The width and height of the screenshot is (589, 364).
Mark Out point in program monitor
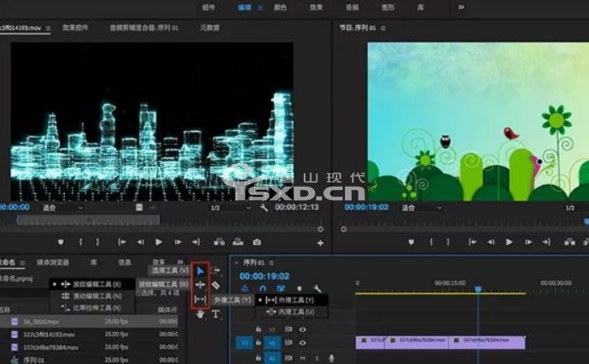point(448,242)
